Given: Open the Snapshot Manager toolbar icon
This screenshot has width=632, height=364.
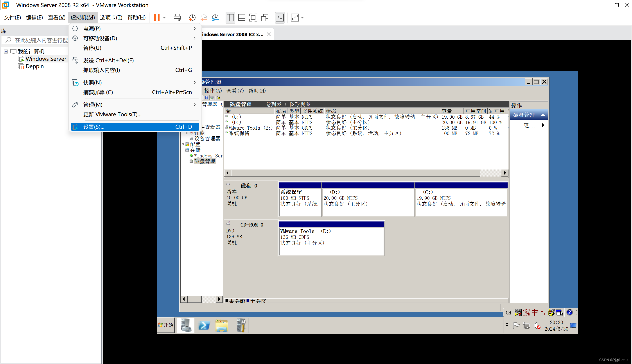Looking at the screenshot, I should pyautogui.click(x=215, y=17).
